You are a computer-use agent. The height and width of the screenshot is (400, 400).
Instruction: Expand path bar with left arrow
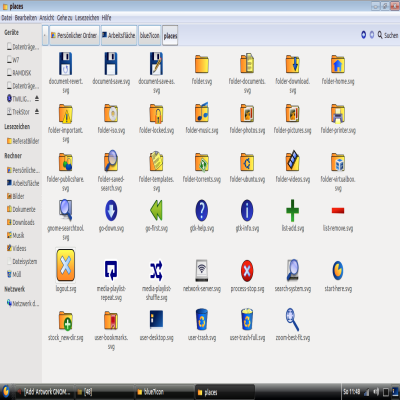tap(45, 35)
